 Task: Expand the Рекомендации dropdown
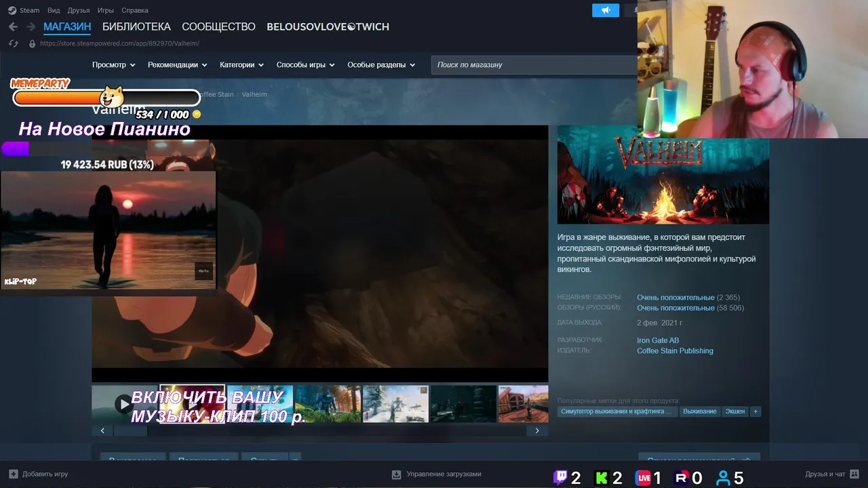(178, 65)
